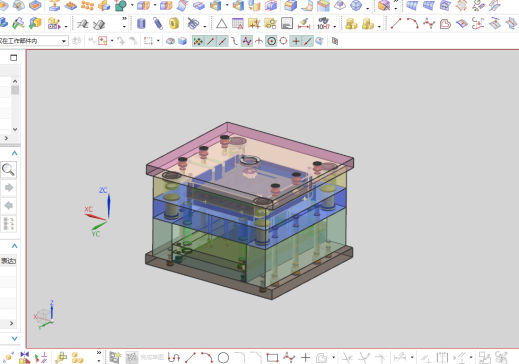Expand the bottom left panel down chevron
519x364 pixels.
(x=14, y=339)
